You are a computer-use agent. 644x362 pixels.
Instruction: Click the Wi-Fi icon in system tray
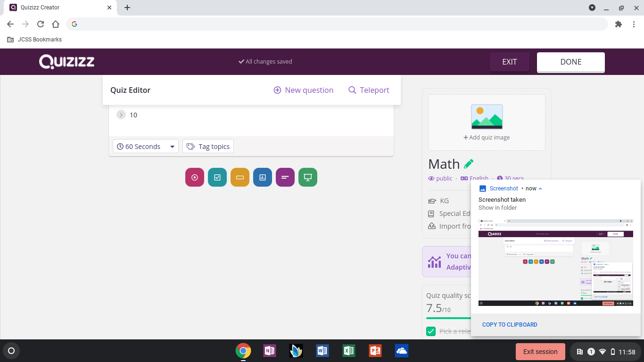pos(603,352)
